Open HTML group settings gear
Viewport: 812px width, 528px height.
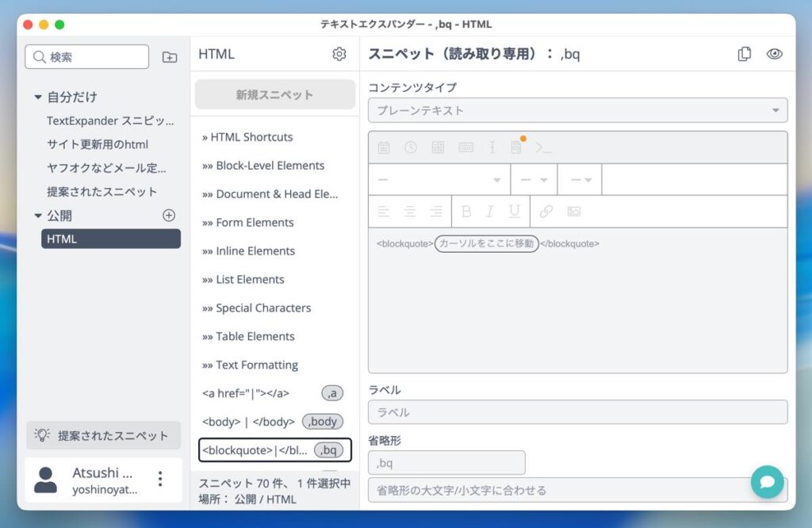click(x=339, y=54)
